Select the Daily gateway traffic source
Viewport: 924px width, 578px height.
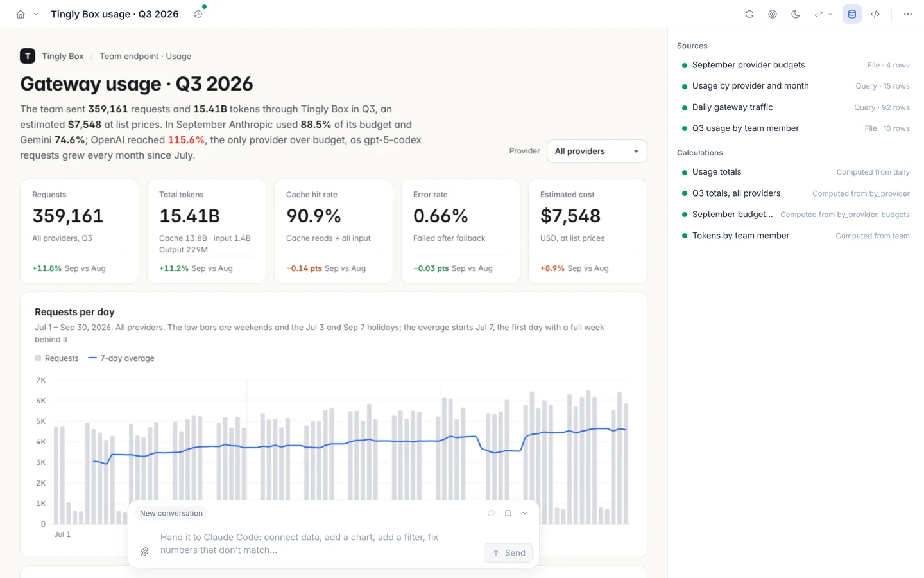click(x=796, y=107)
